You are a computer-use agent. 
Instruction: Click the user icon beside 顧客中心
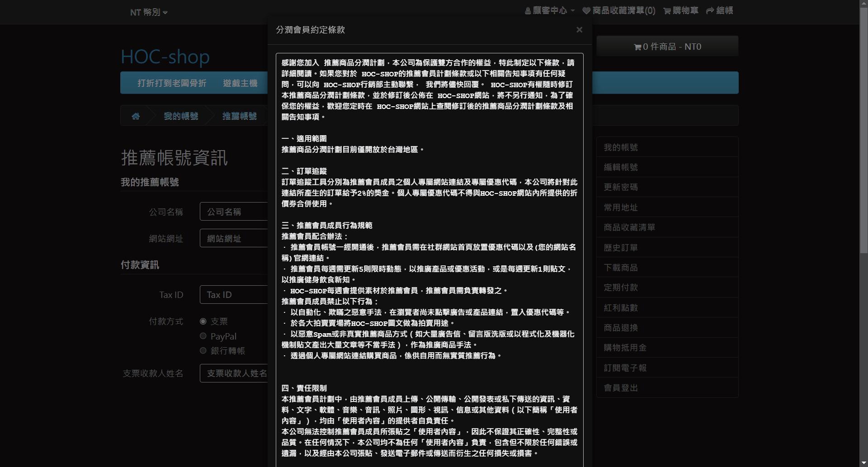(528, 11)
